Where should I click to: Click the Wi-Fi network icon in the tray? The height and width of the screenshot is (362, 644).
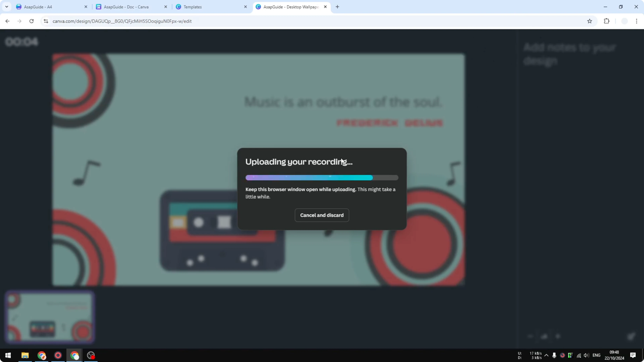[x=579, y=355]
